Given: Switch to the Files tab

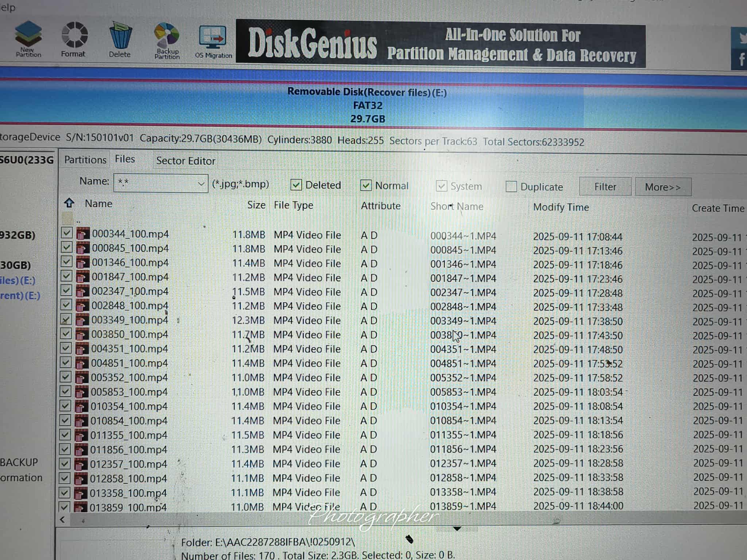Looking at the screenshot, I should point(125,159).
